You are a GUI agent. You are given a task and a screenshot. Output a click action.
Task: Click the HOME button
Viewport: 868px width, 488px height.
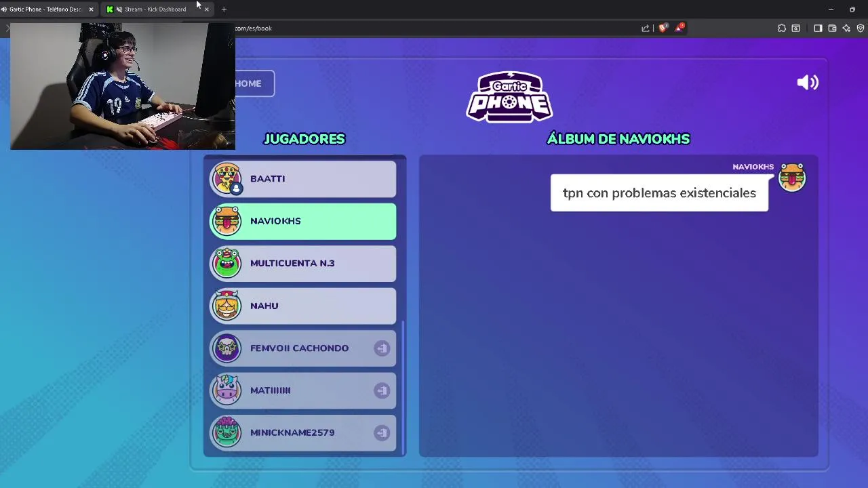[254, 83]
